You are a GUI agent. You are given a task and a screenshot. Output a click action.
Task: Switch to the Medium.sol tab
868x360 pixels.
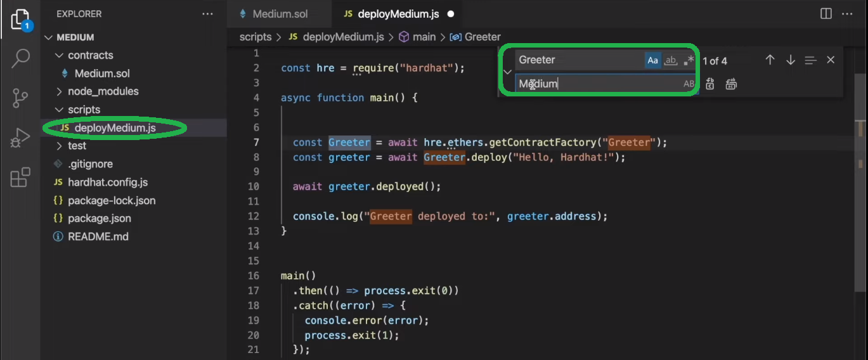280,13
